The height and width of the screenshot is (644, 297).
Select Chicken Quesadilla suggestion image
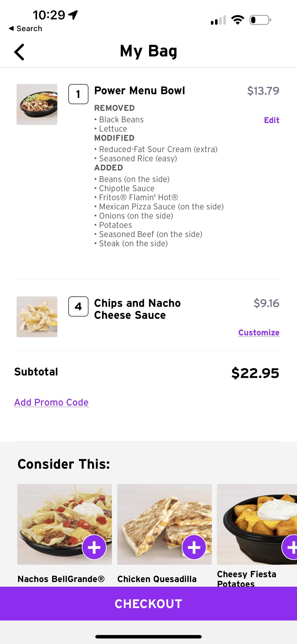pyautogui.click(x=164, y=524)
